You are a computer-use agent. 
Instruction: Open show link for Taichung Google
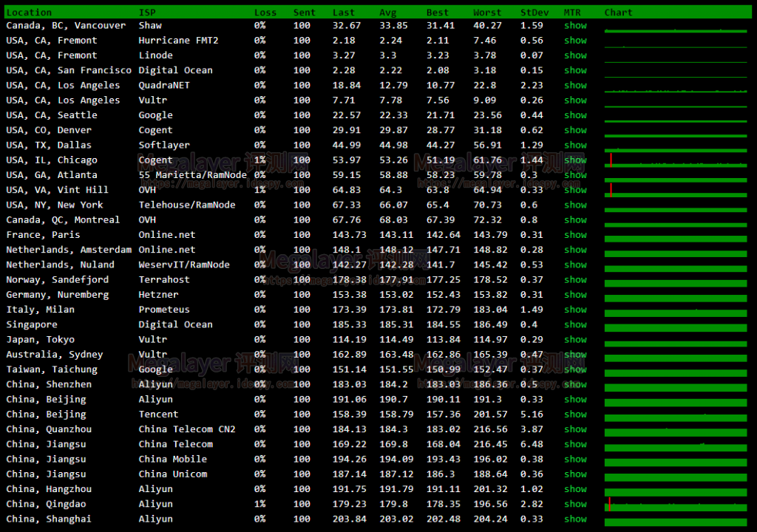[575, 369]
